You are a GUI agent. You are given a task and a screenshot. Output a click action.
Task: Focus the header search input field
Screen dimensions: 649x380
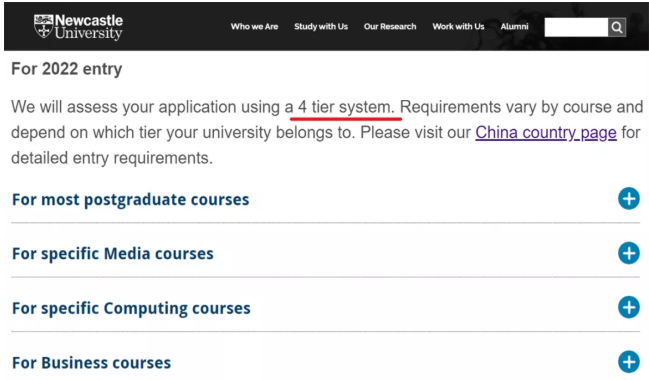(x=576, y=27)
